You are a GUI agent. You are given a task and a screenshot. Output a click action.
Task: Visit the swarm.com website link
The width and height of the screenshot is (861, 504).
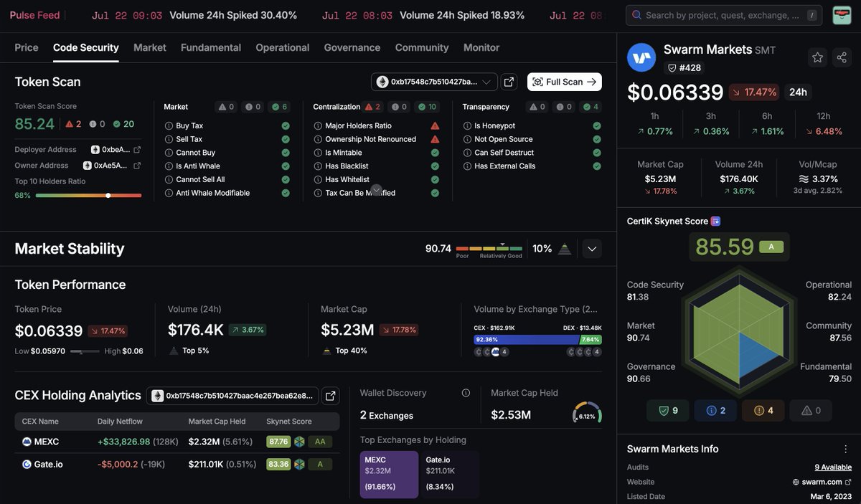tap(822, 482)
